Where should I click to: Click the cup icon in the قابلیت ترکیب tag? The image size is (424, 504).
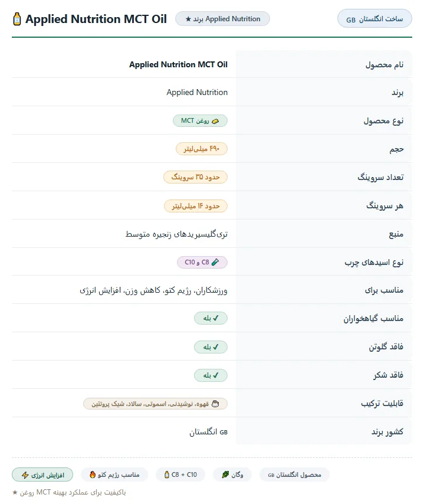(215, 404)
